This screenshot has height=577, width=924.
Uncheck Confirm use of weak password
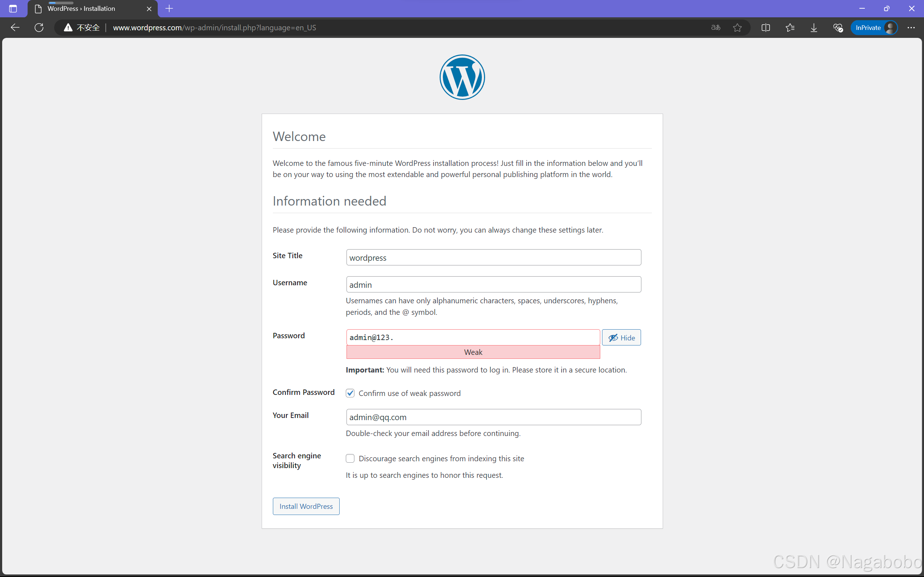pyautogui.click(x=350, y=393)
